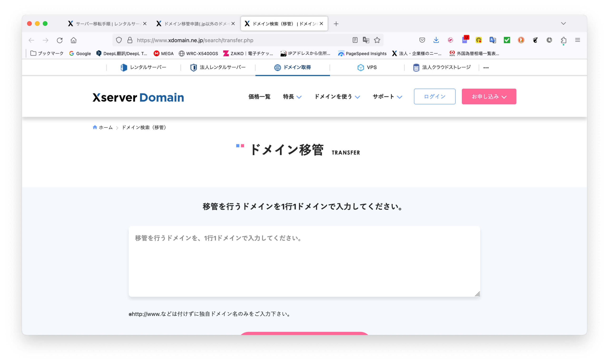Open the ZAIKO 電子チケット bookmark
609x364 pixels.
coord(248,53)
